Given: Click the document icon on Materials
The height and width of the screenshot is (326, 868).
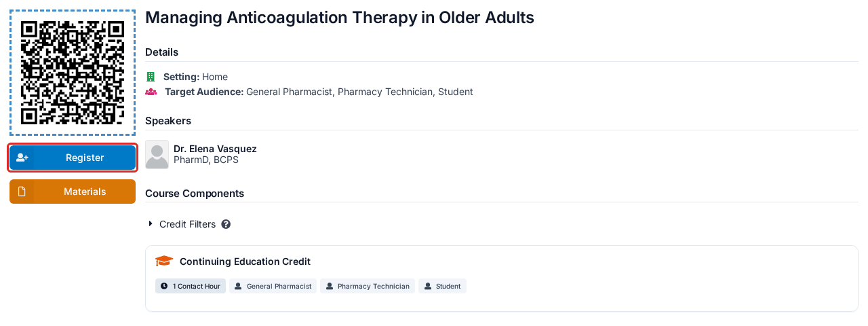Looking at the screenshot, I should pyautogui.click(x=22, y=192).
